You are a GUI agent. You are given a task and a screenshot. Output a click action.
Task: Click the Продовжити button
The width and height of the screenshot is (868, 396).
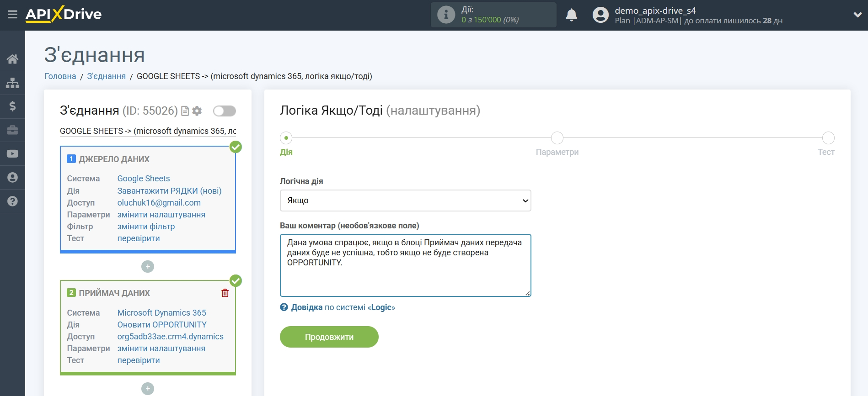pos(329,337)
